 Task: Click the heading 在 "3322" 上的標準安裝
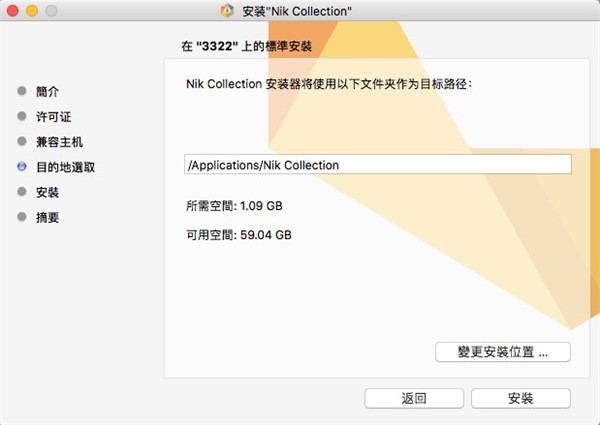240,46
